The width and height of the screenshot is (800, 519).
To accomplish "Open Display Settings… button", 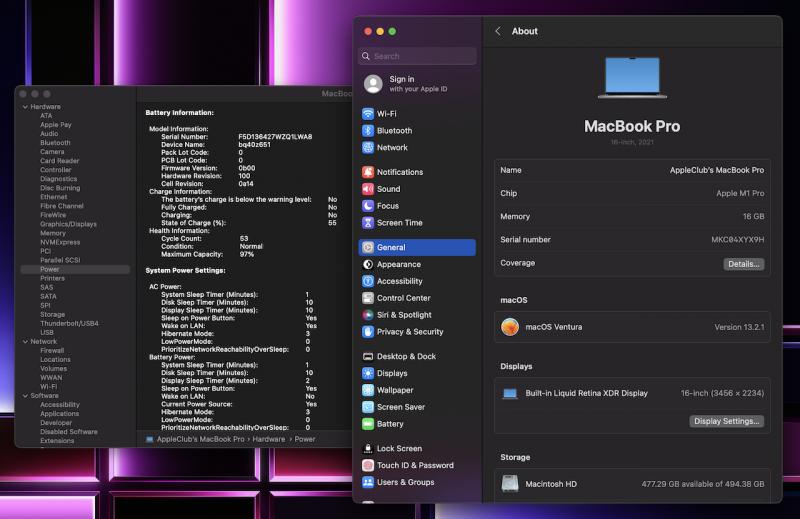I will 726,421.
